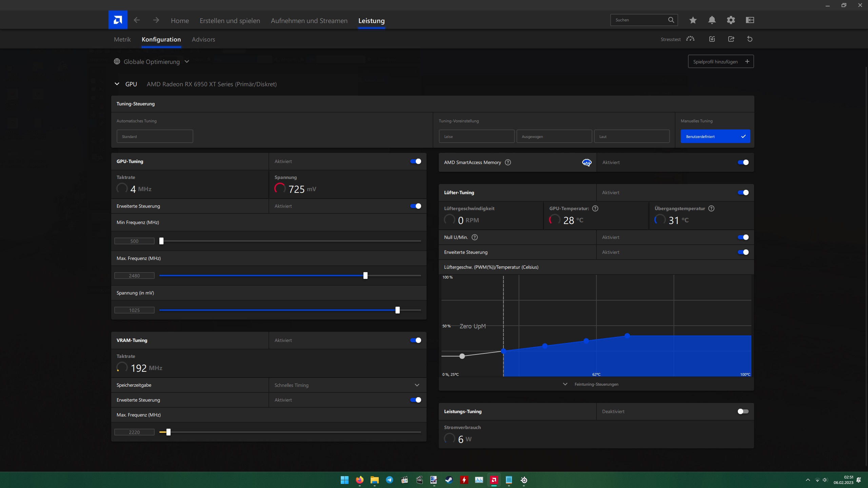Image resolution: width=868 pixels, height=488 pixels.
Task: Click the Max. Frequenz GPU slider handle
Action: [365, 276]
